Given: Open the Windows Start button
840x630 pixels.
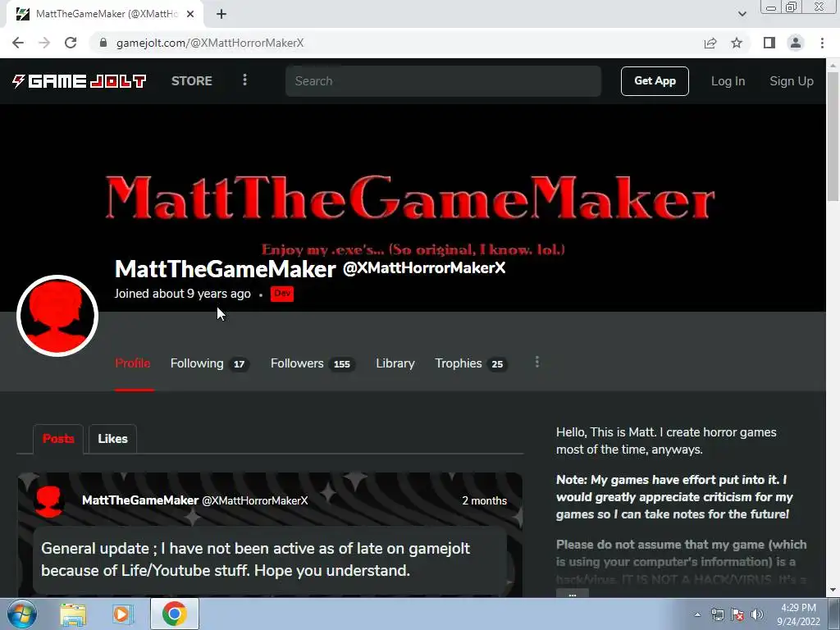Looking at the screenshot, I should click(x=21, y=614).
